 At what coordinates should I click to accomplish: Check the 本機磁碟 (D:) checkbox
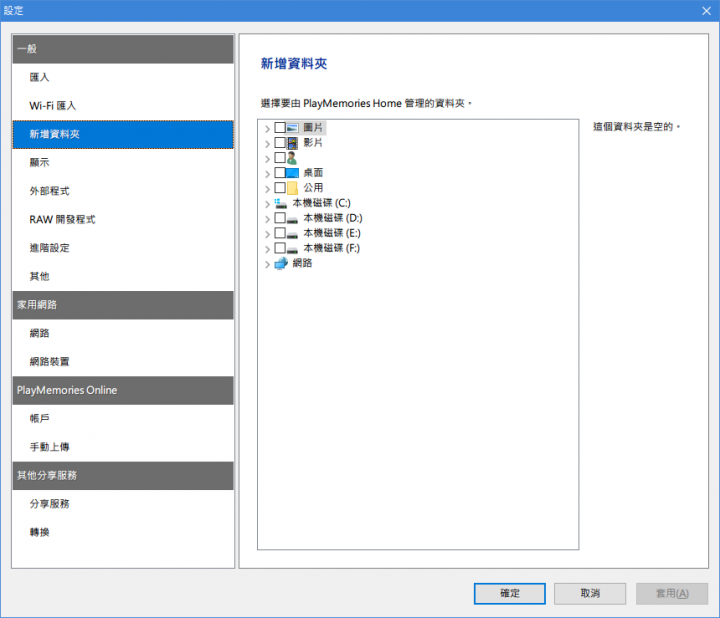(x=280, y=218)
